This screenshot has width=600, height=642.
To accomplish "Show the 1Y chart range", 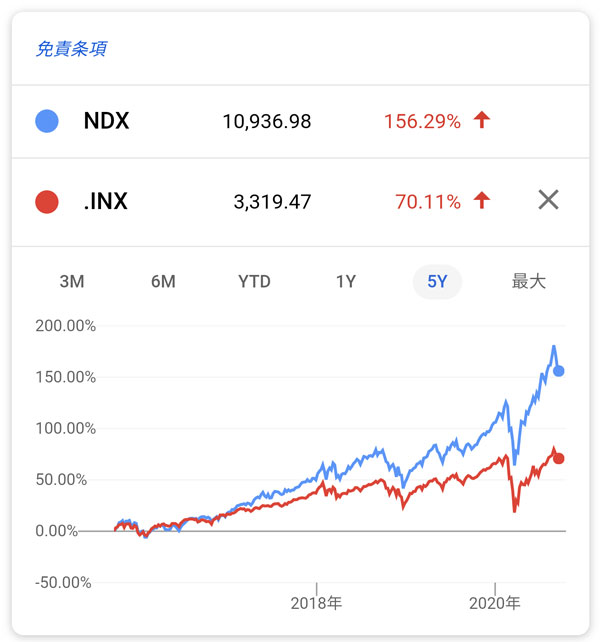I will (346, 282).
